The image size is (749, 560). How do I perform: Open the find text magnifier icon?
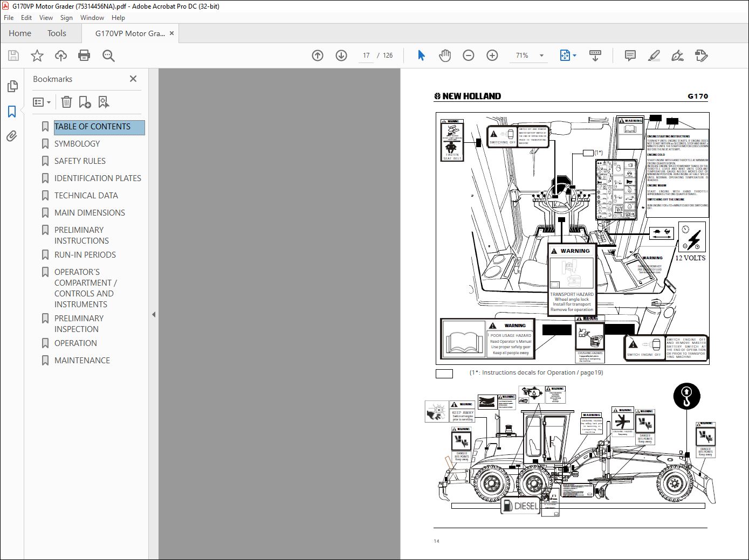[108, 56]
